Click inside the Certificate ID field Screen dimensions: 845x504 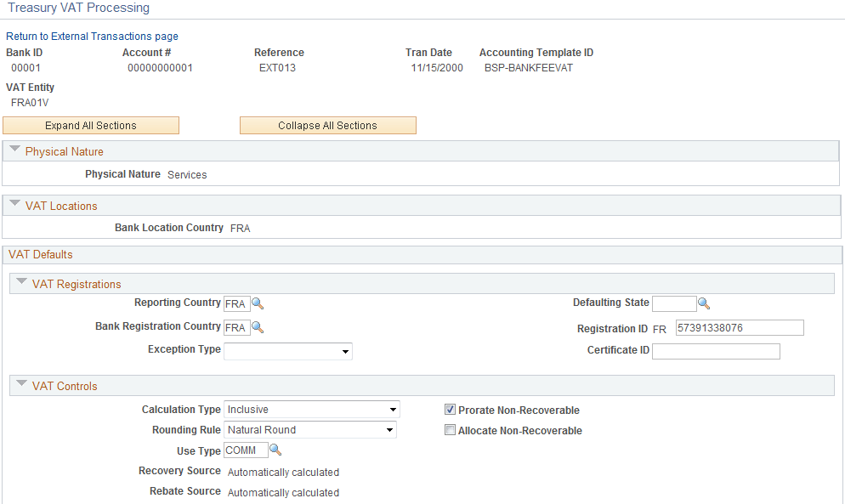(x=716, y=351)
